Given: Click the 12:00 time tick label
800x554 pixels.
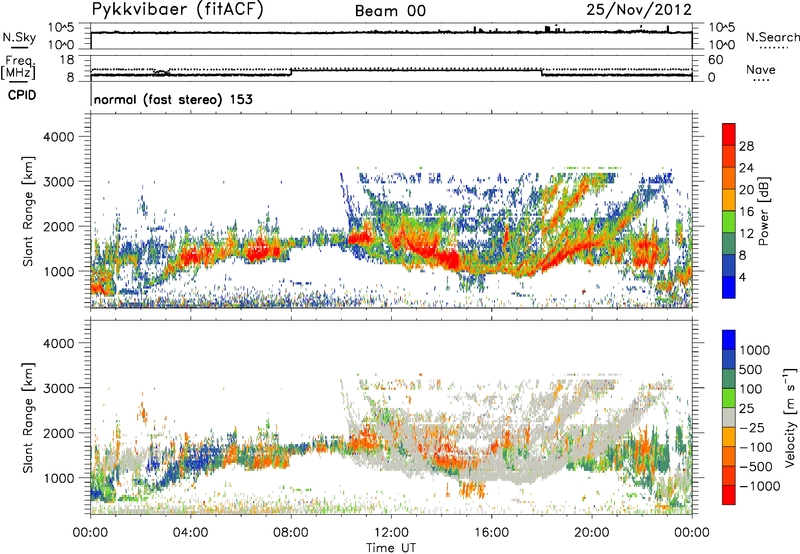Looking at the screenshot, I should (x=391, y=533).
